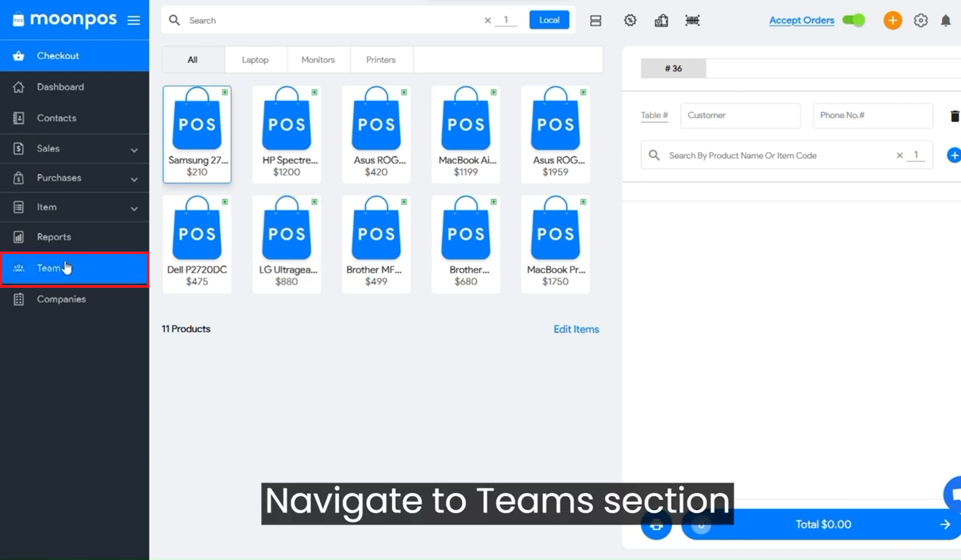
Task: Click the moonpos logo
Action: (65, 20)
